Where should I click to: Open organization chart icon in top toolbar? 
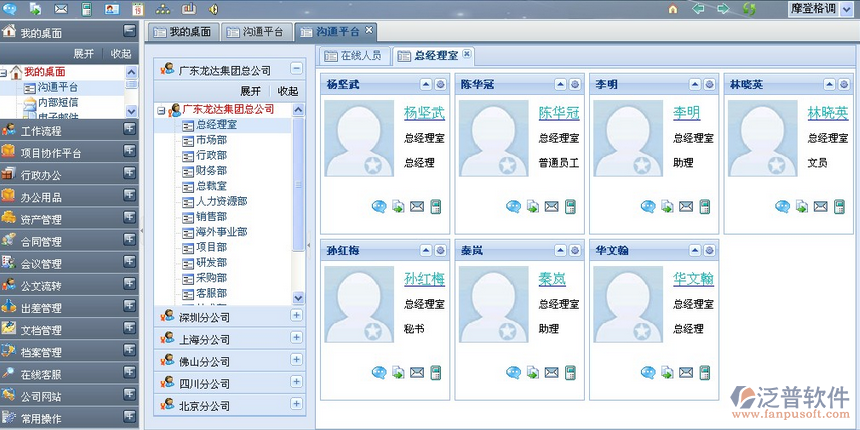[x=162, y=9]
